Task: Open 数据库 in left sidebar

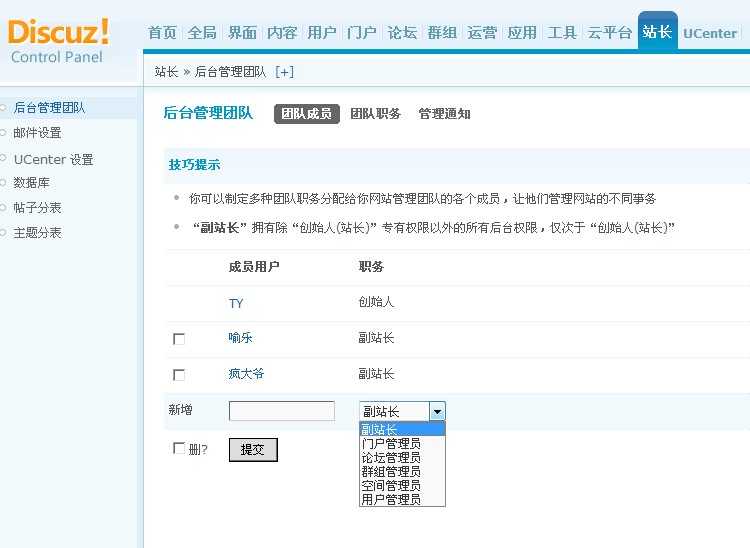Action: [x=31, y=183]
